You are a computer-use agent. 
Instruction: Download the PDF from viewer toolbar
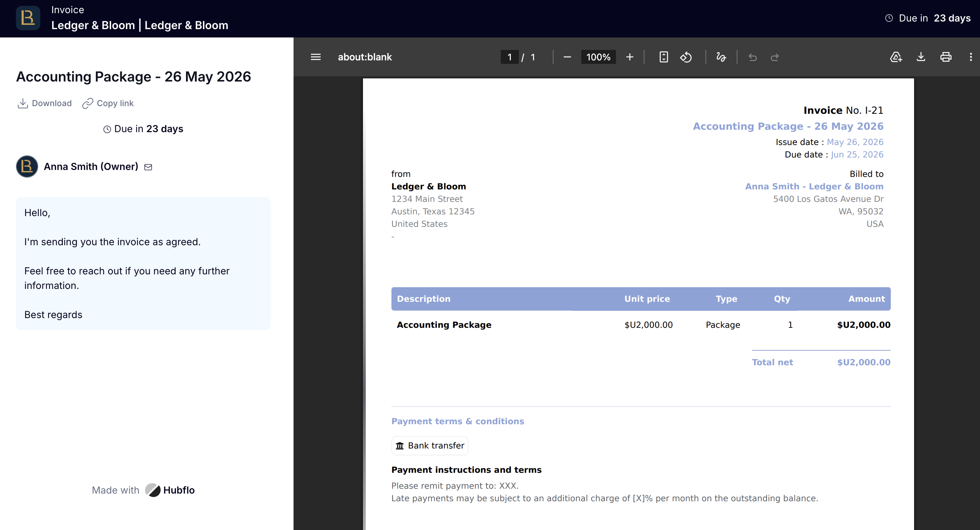pos(921,57)
